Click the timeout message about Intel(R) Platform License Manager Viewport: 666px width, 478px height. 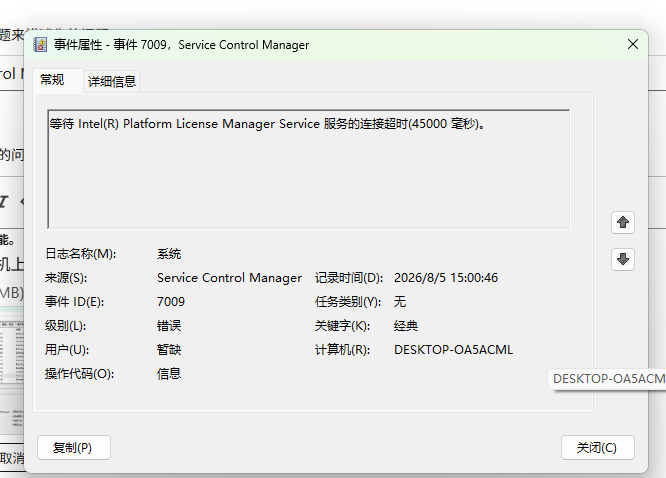coord(268,124)
